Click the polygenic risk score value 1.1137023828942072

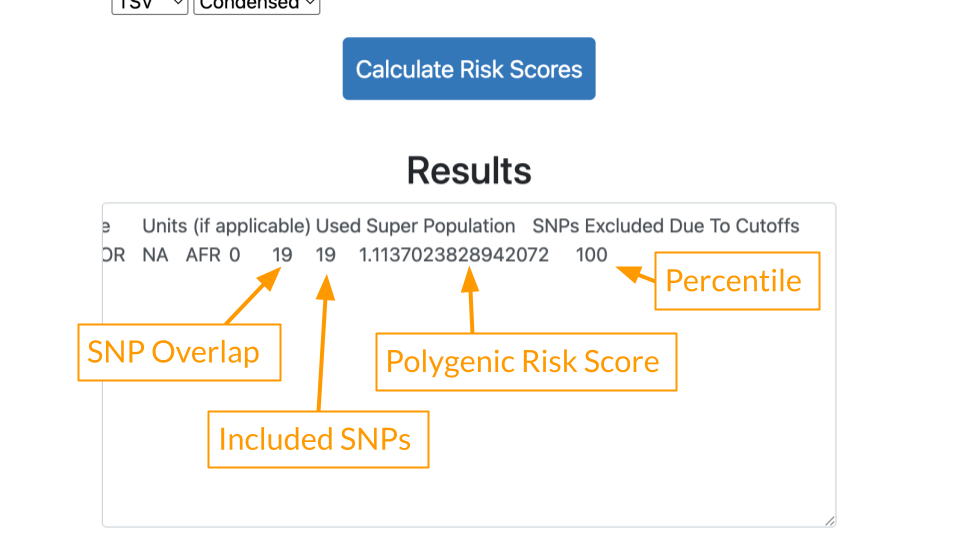pyautogui.click(x=454, y=255)
